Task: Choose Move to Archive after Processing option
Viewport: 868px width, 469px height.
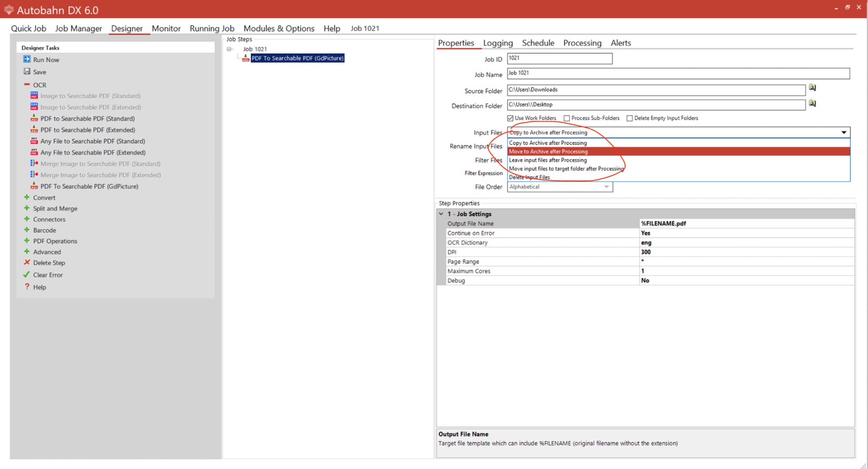Action: click(x=548, y=151)
